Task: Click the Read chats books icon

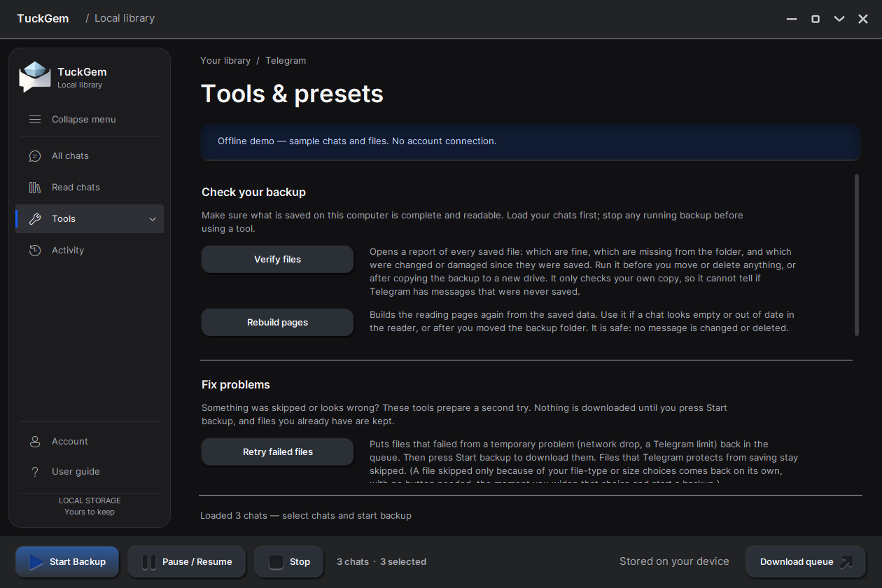Action: [x=35, y=188]
